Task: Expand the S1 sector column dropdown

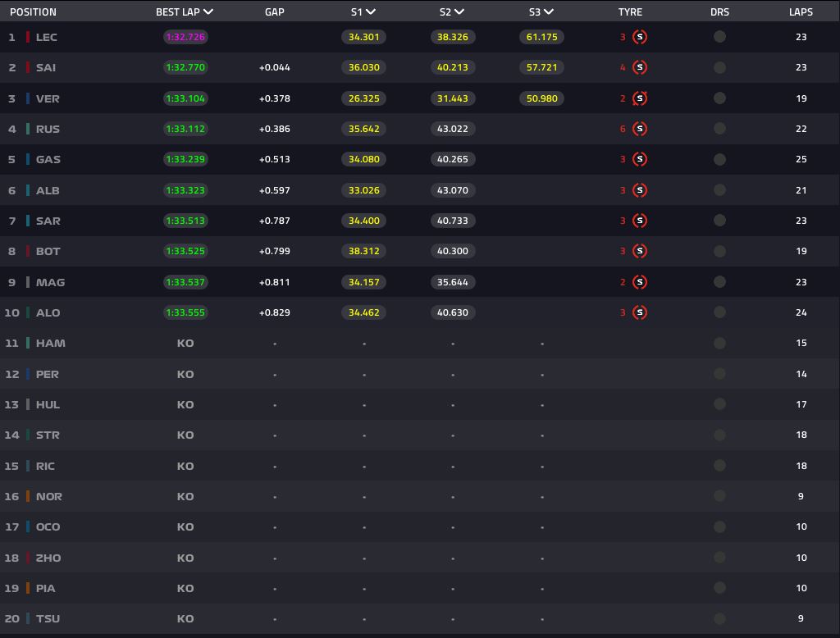Action: pos(371,12)
